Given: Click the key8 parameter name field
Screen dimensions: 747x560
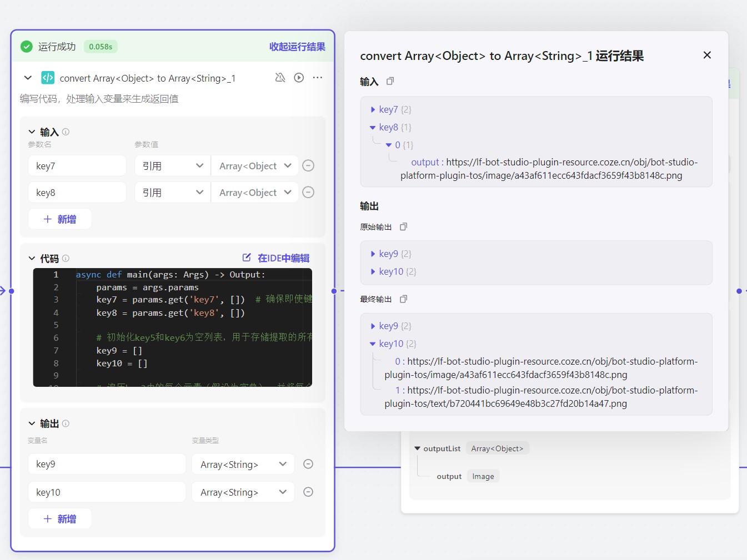Looking at the screenshot, I should click(x=77, y=192).
